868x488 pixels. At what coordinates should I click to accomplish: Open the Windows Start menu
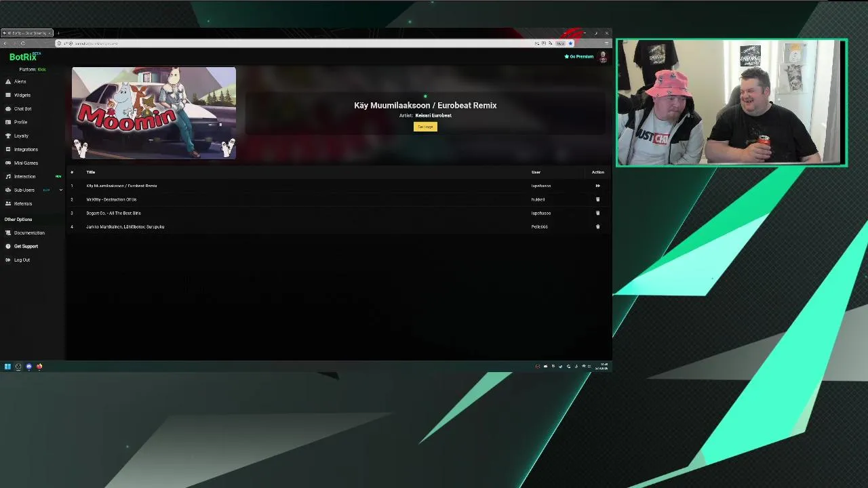pyautogui.click(x=7, y=367)
